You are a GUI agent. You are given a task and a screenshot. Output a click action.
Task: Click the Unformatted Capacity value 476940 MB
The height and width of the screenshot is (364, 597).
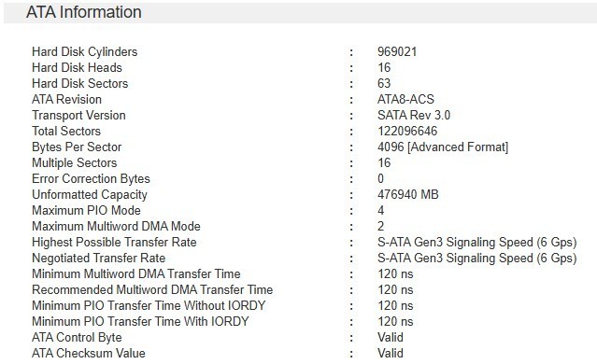(x=407, y=195)
